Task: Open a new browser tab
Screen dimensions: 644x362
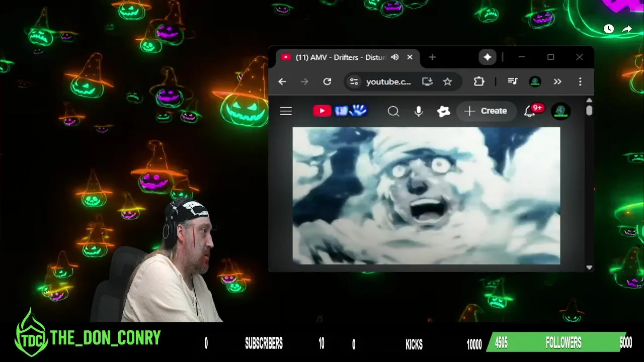Action: pos(432,57)
